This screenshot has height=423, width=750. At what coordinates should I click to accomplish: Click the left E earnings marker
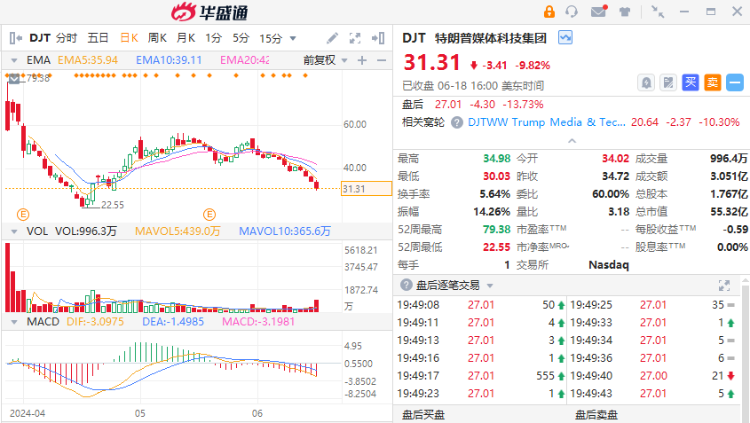click(23, 214)
